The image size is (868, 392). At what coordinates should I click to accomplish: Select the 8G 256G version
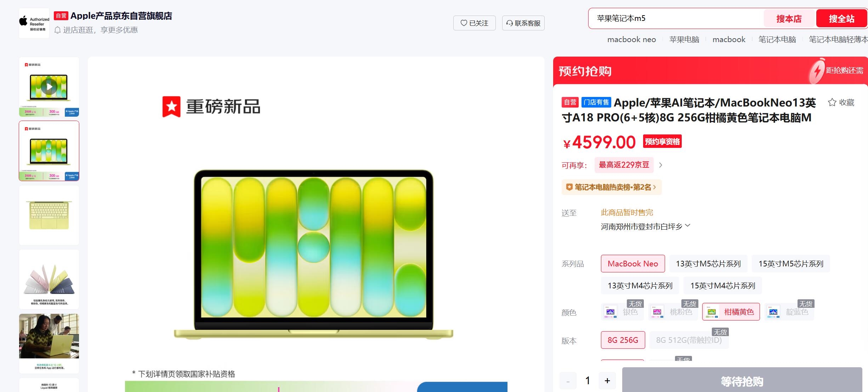coord(623,340)
